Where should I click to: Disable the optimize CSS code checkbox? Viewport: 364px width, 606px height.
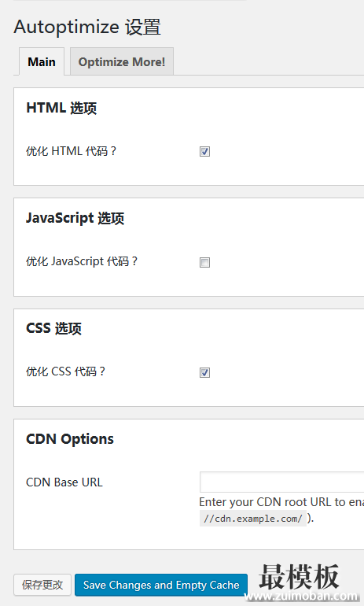click(x=204, y=372)
